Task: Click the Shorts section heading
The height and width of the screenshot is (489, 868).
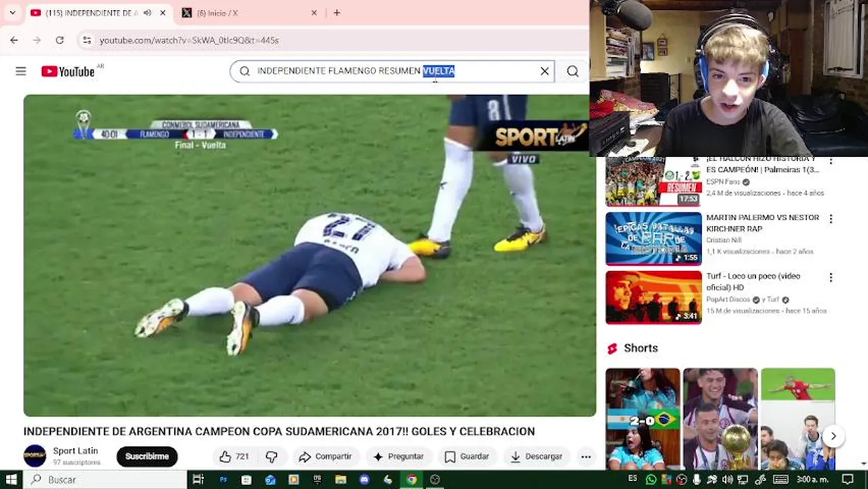Action: [640, 348]
